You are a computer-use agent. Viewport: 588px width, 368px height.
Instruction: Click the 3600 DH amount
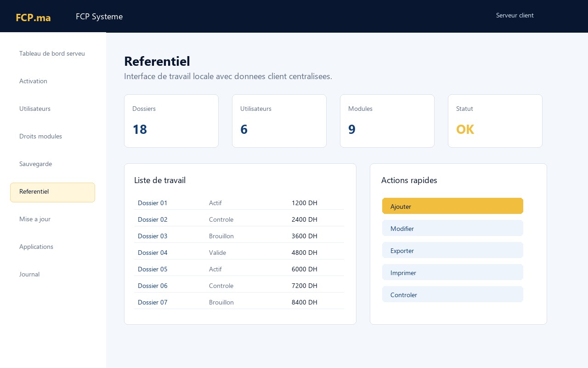[x=305, y=236]
